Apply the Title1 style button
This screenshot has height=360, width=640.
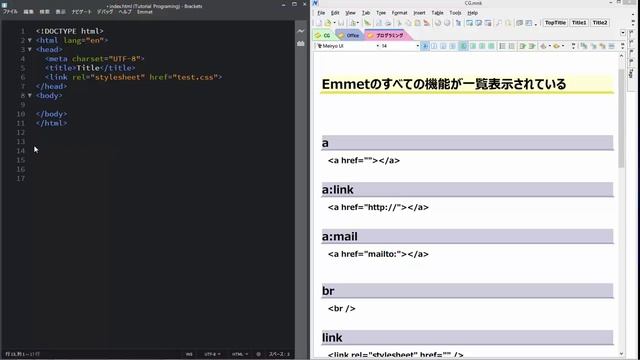coord(579,23)
